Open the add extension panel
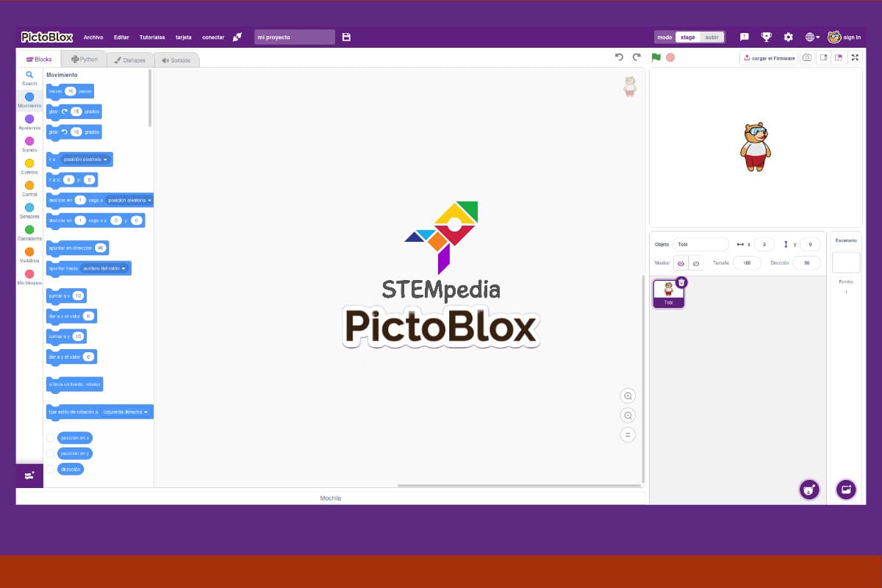The height and width of the screenshot is (588, 882). click(29, 476)
